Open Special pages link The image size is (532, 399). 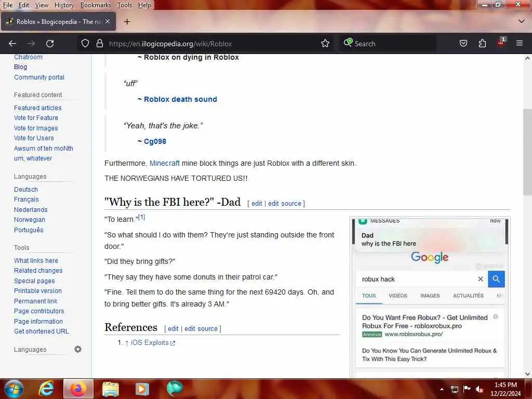tap(34, 281)
